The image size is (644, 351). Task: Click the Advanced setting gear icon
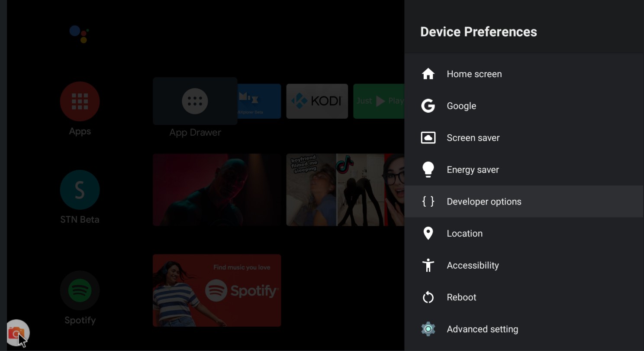tap(428, 329)
